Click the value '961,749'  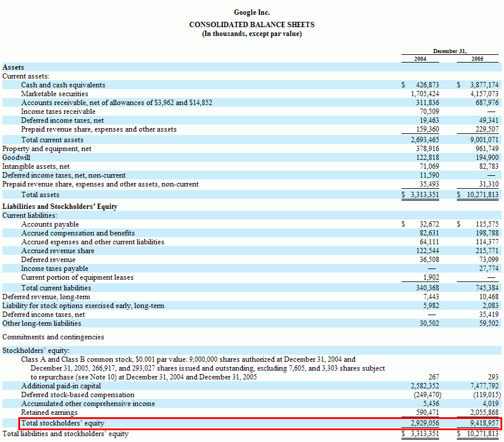(x=487, y=149)
